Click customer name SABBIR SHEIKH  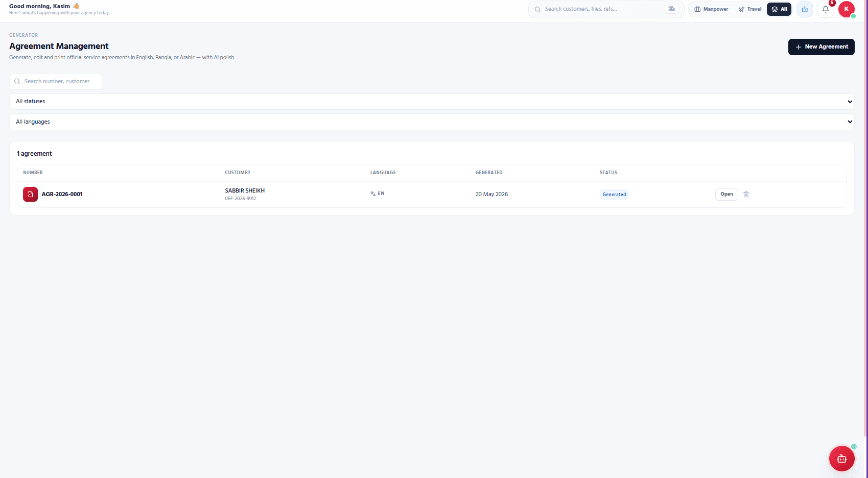point(245,190)
